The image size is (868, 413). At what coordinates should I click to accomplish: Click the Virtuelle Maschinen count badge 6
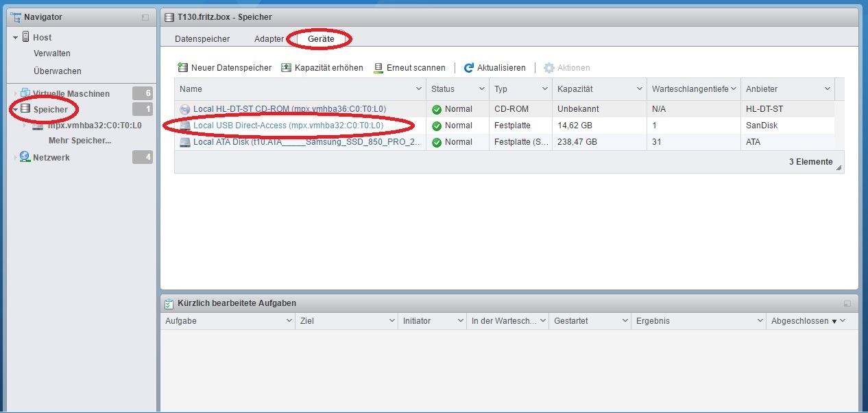tap(143, 93)
